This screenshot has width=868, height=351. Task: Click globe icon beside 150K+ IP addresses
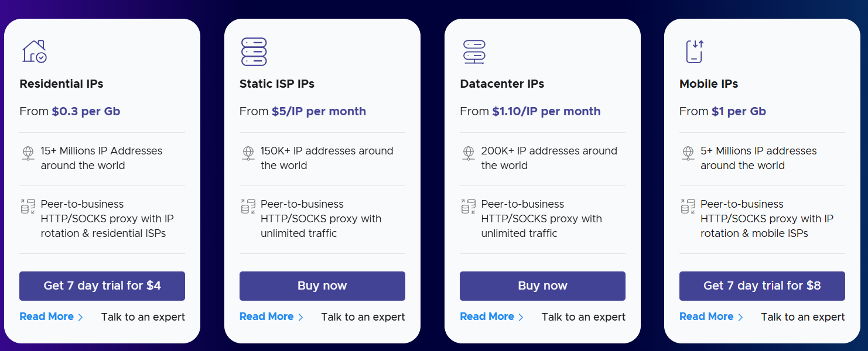[x=248, y=153]
